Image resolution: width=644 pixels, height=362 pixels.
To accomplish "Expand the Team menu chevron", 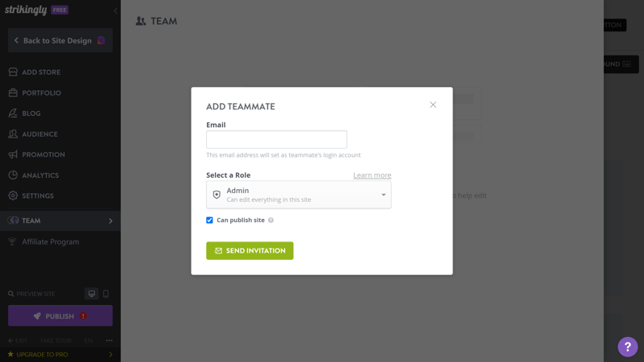I will tap(110, 220).
